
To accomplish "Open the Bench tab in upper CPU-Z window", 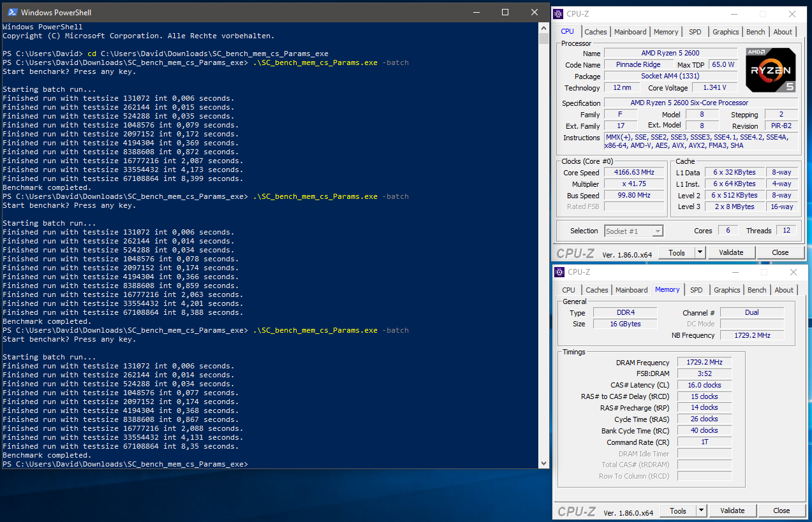I will (756, 32).
